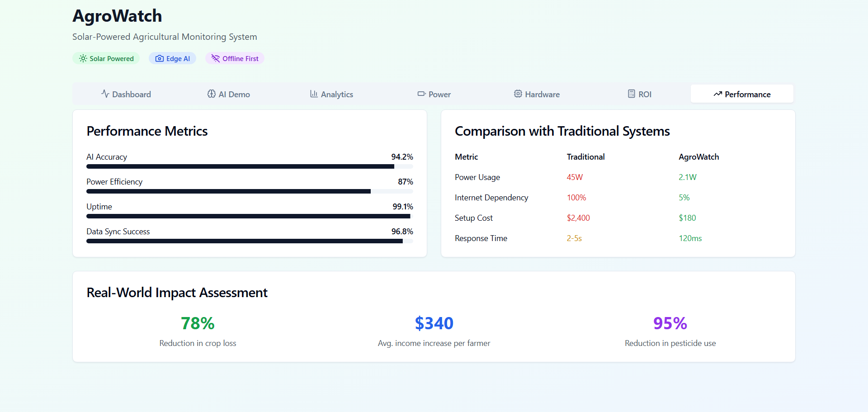Click the activity pulse icon beside Dashboard
This screenshot has width=868, height=412.
point(105,94)
